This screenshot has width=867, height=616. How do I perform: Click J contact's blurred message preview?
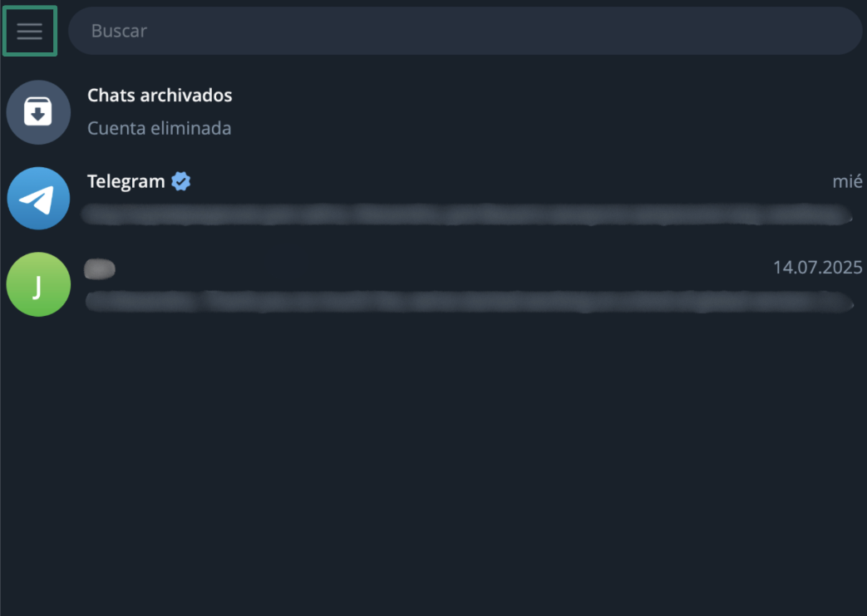pos(466,301)
